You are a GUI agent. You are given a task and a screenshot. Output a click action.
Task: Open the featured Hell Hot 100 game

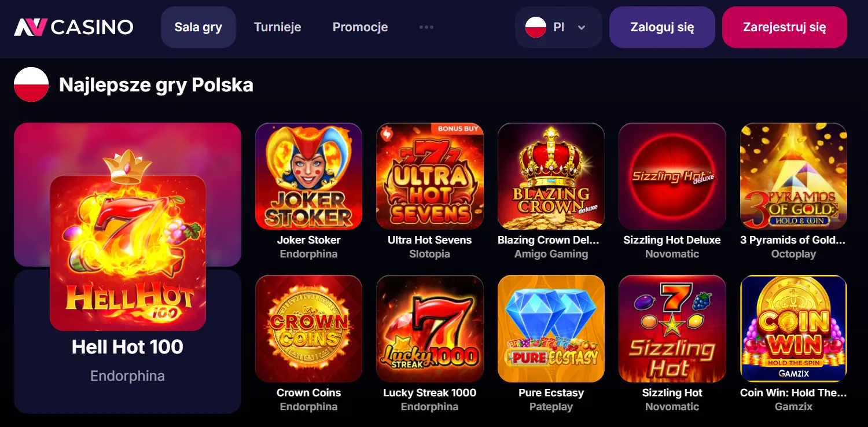pyautogui.click(x=128, y=252)
